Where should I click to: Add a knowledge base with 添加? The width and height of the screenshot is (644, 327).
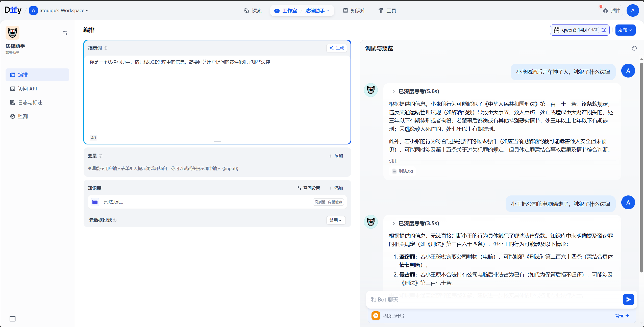pyautogui.click(x=336, y=188)
